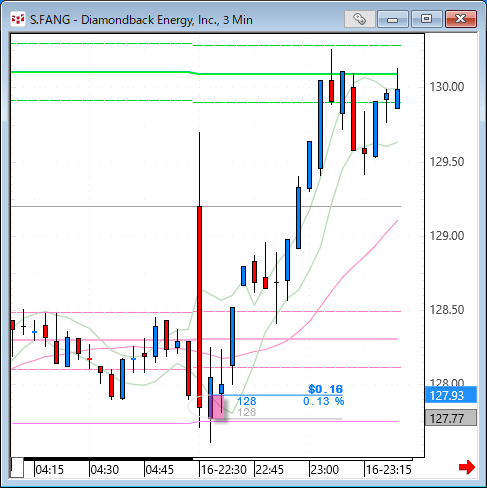The width and height of the screenshot is (487, 488).
Task: Click the 22:45 time axis label
Action: [270, 470]
